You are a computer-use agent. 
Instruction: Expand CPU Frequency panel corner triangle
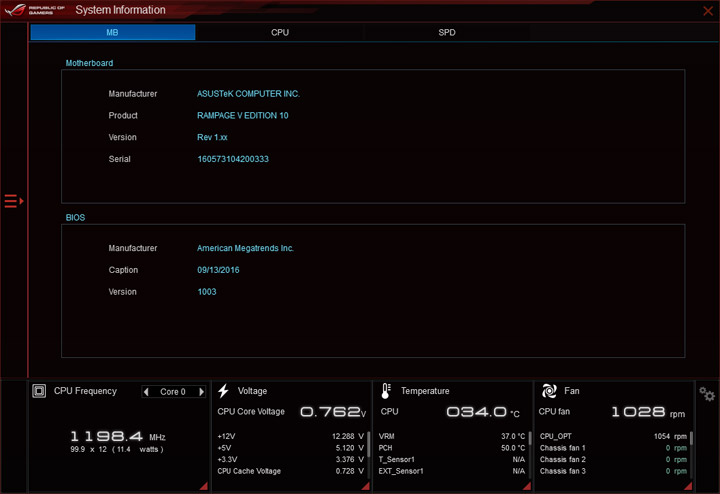click(204, 486)
